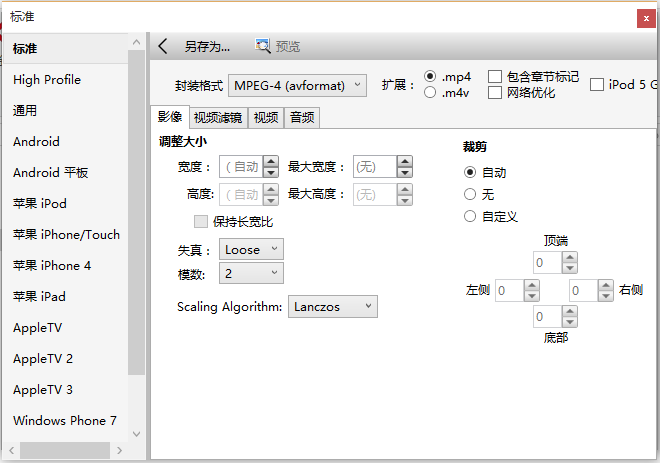660x463 pixels.
Task: Open the 封装格式 MPEG-4 dropdown
Action: click(297, 85)
